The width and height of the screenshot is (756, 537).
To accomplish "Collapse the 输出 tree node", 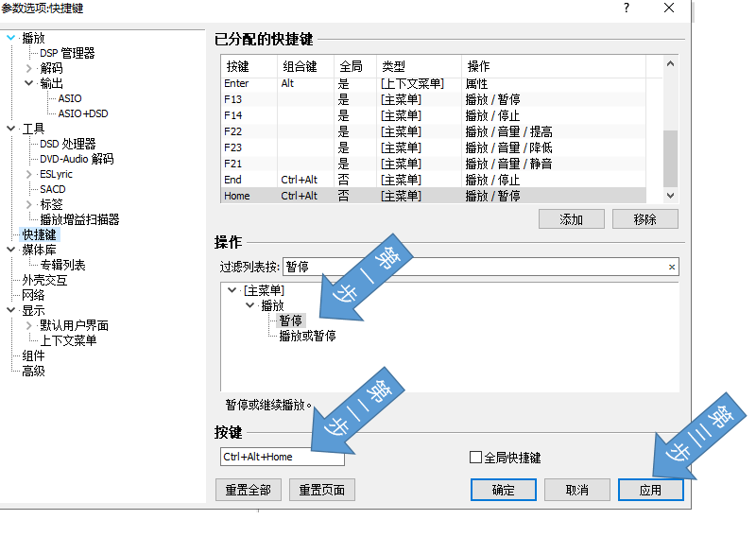I will (x=29, y=83).
